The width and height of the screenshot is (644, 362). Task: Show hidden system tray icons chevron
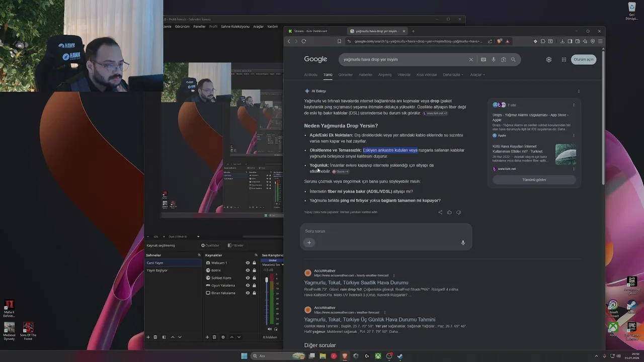[597, 356]
